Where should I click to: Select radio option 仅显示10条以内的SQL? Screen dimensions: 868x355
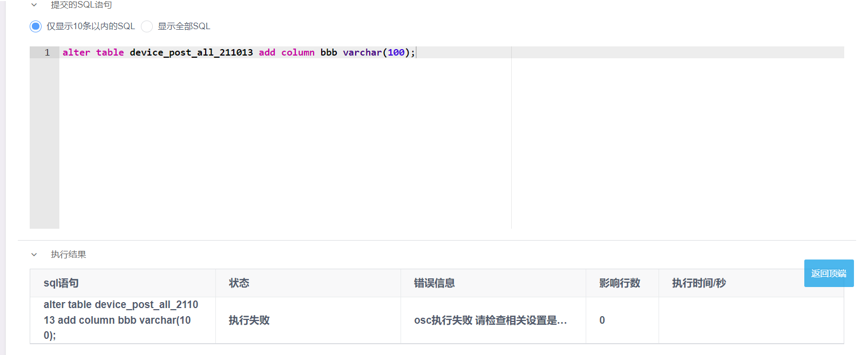point(36,26)
